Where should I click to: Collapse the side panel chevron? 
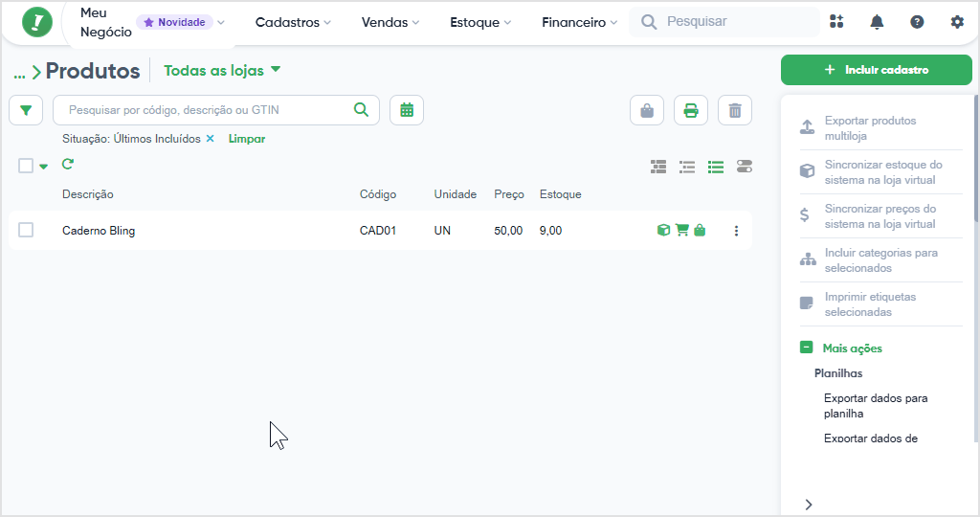(809, 505)
